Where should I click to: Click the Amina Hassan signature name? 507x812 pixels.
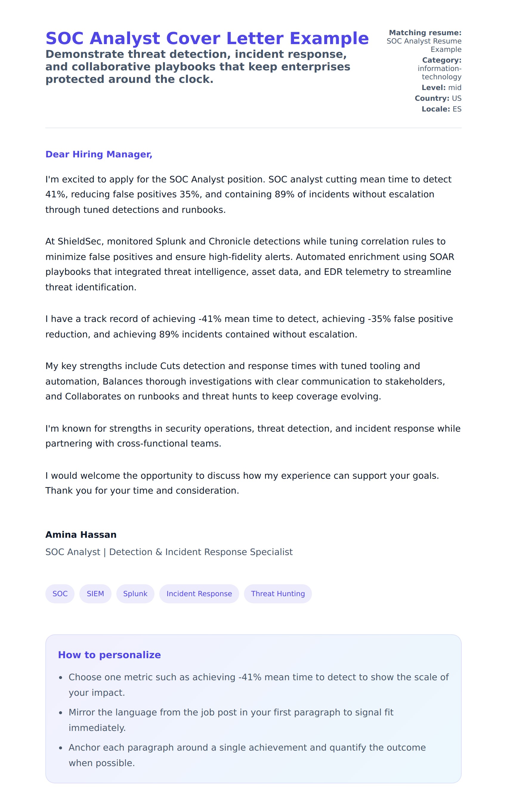point(81,534)
